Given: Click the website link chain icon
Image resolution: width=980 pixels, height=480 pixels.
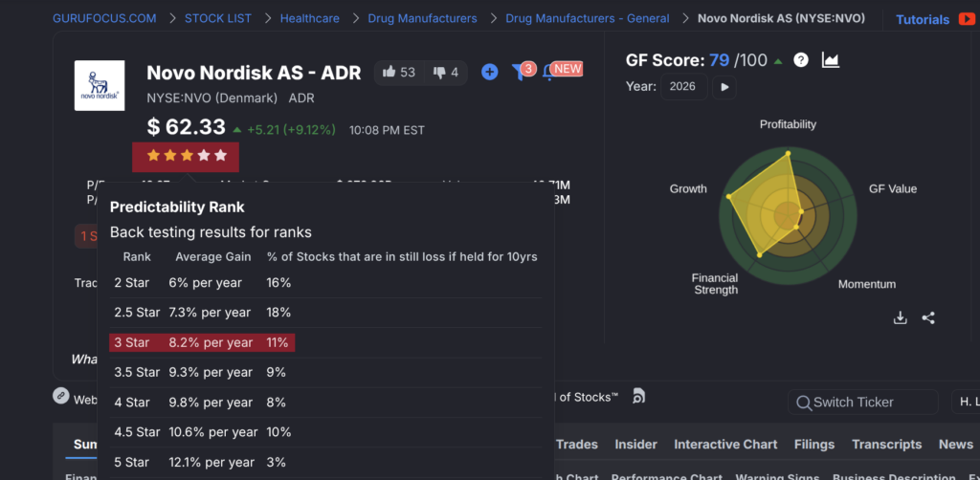Looking at the screenshot, I should click(61, 396).
